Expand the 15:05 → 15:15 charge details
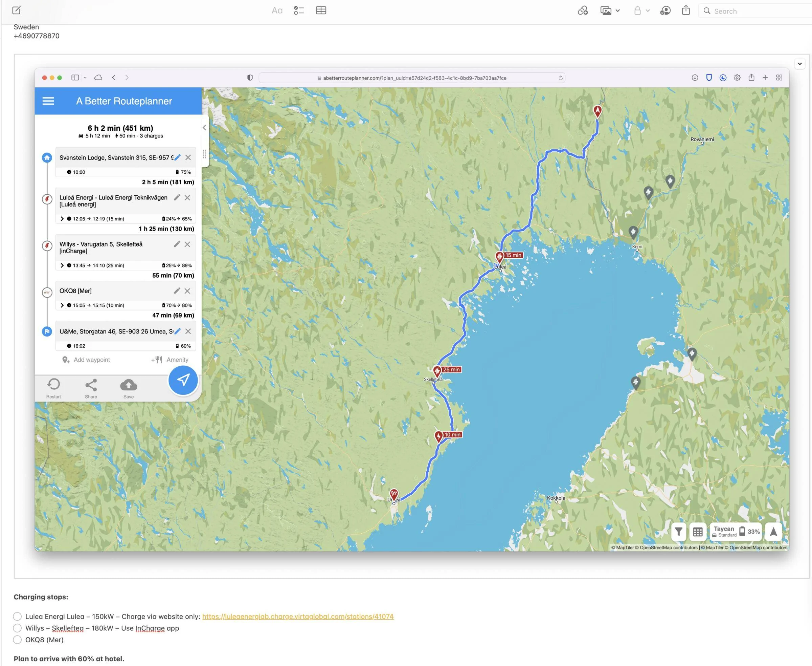Screen dimensions: 812x666 pos(62,305)
